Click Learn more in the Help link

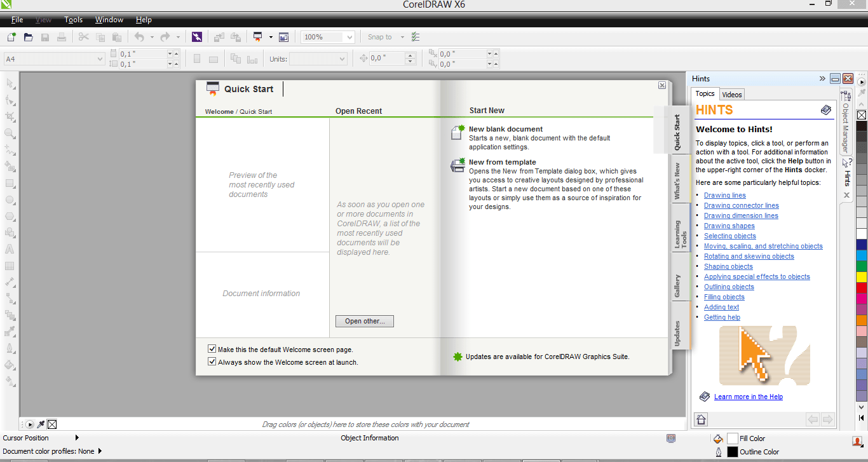pos(749,397)
